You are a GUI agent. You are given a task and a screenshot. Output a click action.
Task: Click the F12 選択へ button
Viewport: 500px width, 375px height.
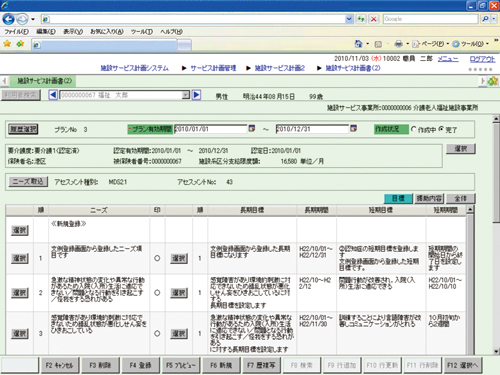pos(462,365)
